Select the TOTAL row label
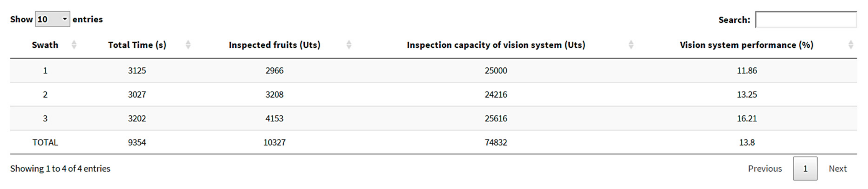Viewport: 868px width, 189px height. point(45,143)
